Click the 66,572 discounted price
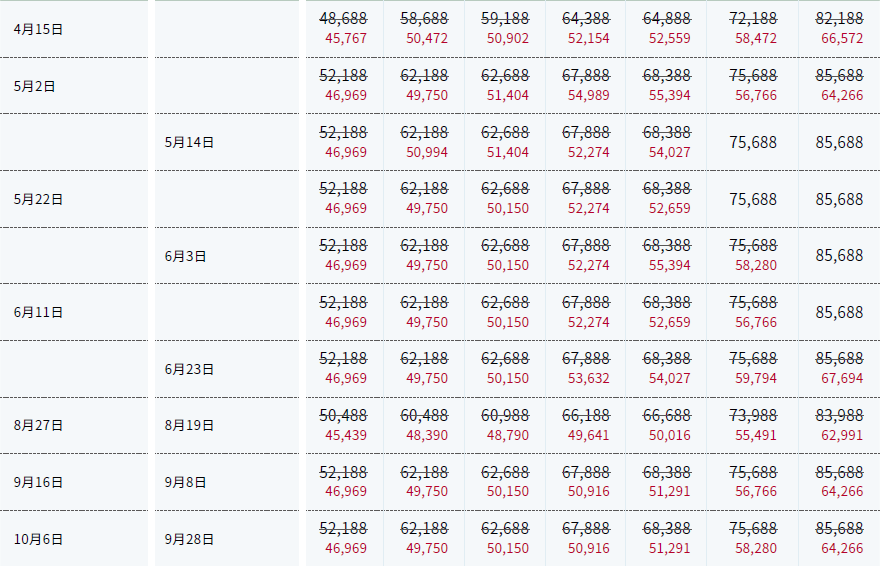 pyautogui.click(x=839, y=39)
